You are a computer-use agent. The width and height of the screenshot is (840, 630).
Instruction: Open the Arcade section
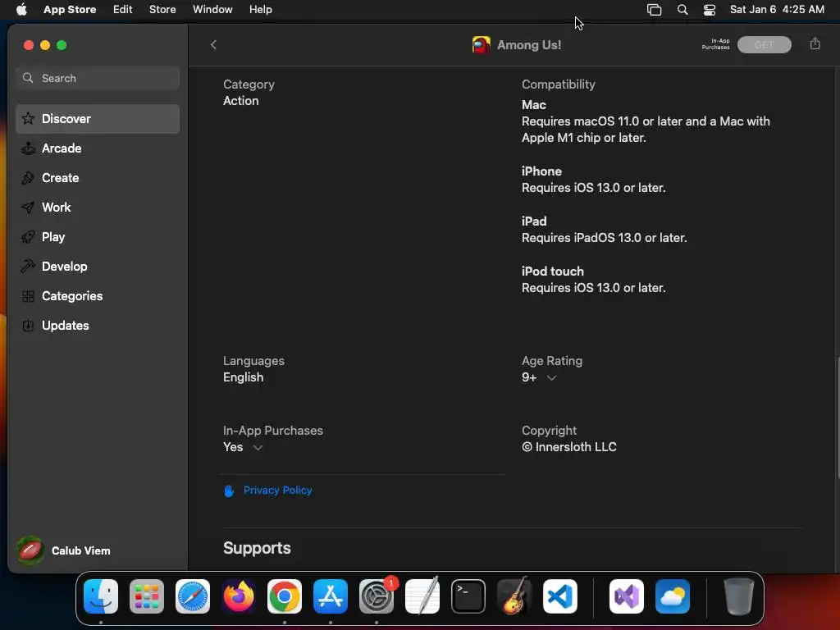pyautogui.click(x=98, y=148)
